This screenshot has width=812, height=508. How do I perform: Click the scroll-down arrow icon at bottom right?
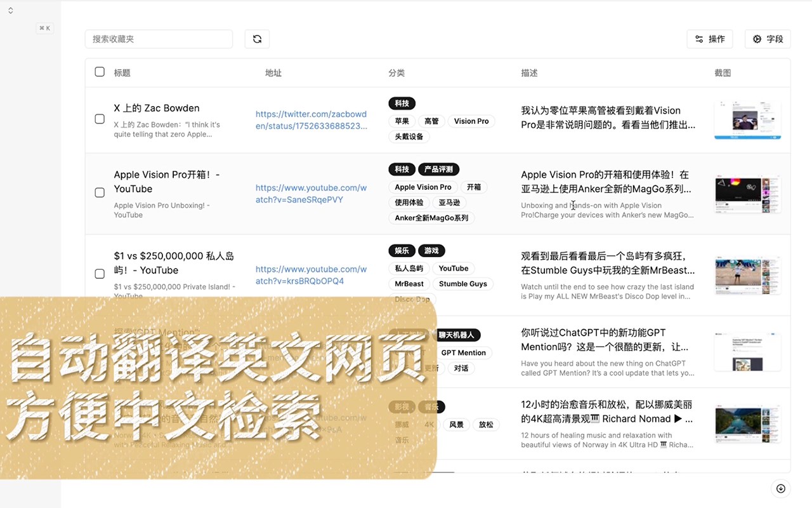[x=781, y=488]
